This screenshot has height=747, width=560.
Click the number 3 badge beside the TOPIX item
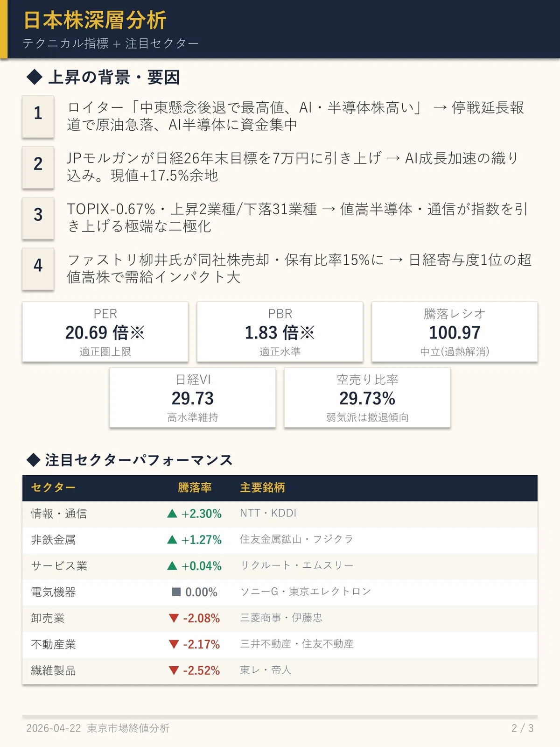click(x=38, y=218)
